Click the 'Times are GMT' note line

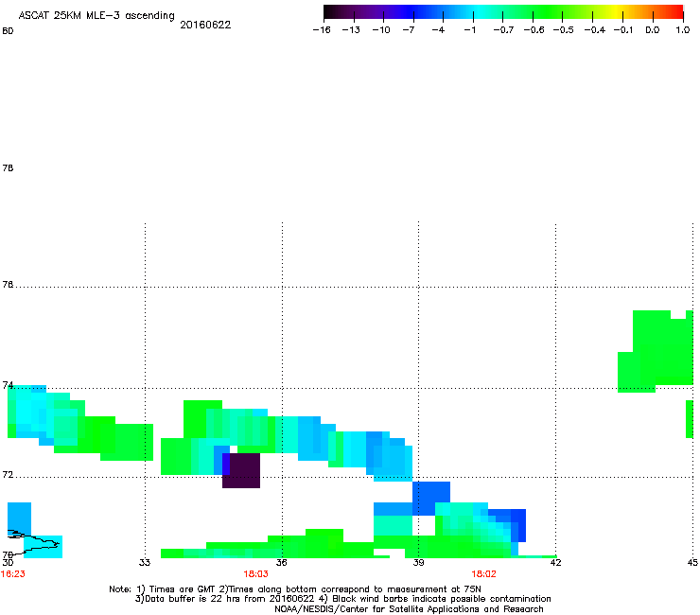pos(295,589)
